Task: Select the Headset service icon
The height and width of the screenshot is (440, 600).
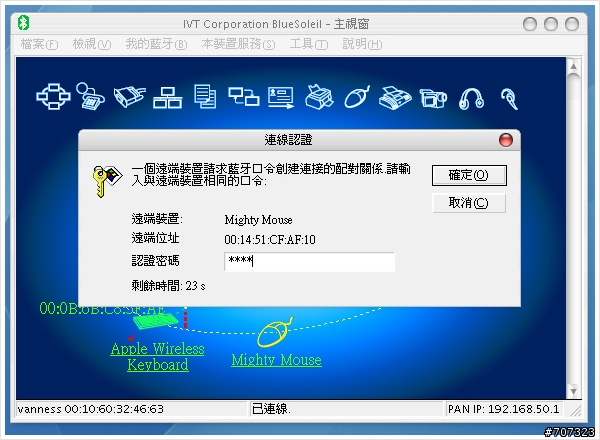Action: pos(510,99)
